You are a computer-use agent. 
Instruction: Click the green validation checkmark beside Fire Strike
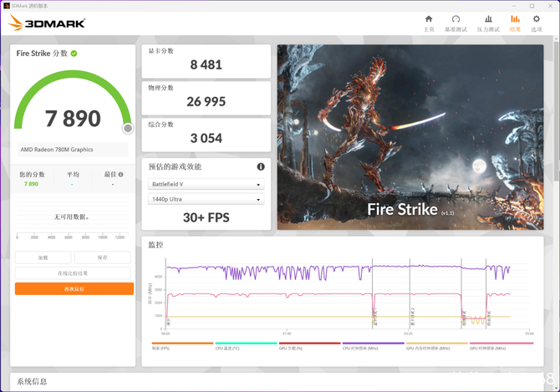(x=74, y=53)
